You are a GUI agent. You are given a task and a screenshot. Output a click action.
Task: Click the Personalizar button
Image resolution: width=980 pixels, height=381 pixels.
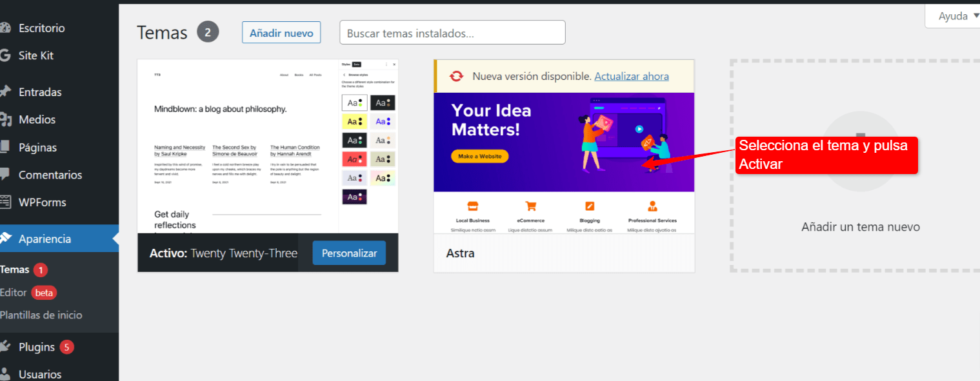[x=349, y=253]
